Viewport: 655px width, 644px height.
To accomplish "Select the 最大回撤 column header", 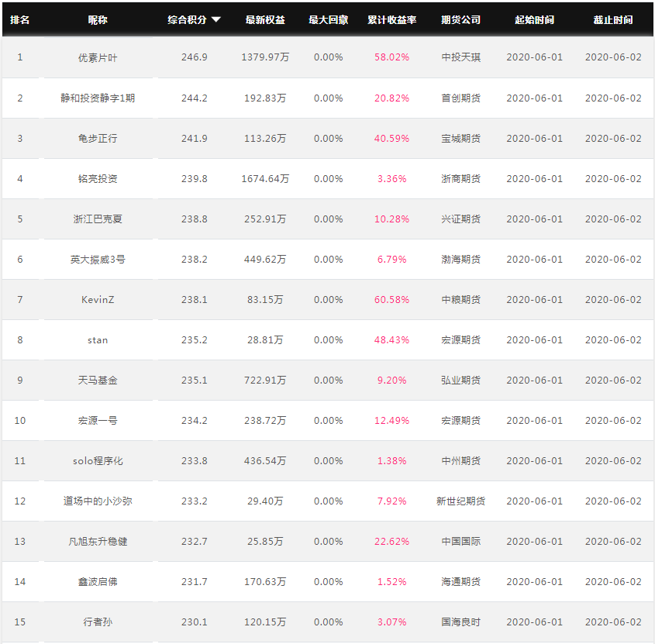I will (x=329, y=19).
